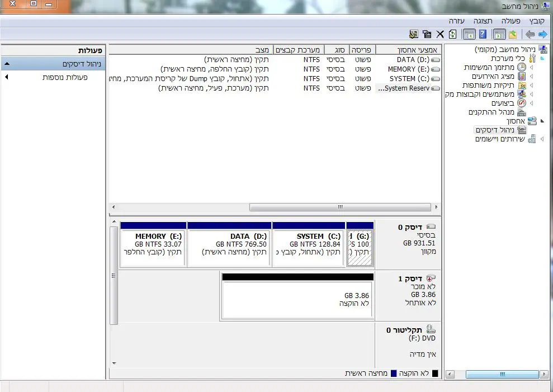
Task: Expand Services and Applications (שירותים ויישומים) node
Action: (541, 139)
